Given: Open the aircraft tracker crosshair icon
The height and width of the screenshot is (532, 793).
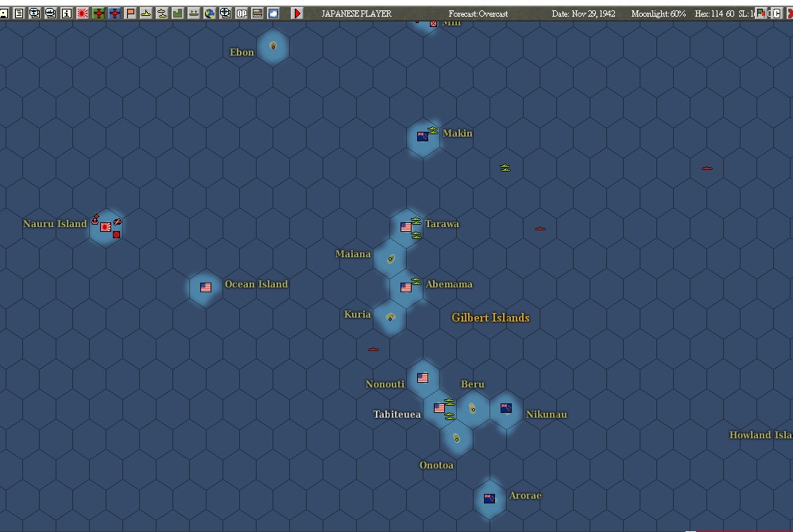Looking at the screenshot, I should (x=34, y=13).
